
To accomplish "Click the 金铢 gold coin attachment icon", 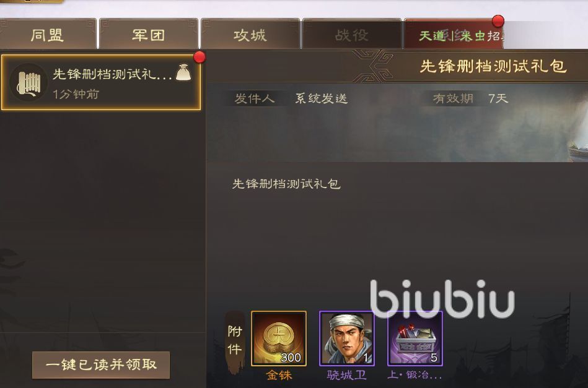I will pyautogui.click(x=279, y=338).
